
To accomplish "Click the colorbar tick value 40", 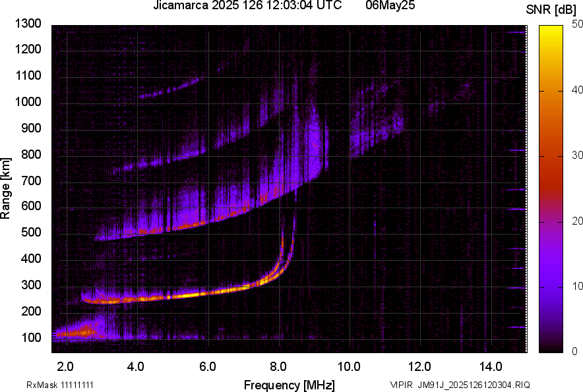I will coord(577,90).
